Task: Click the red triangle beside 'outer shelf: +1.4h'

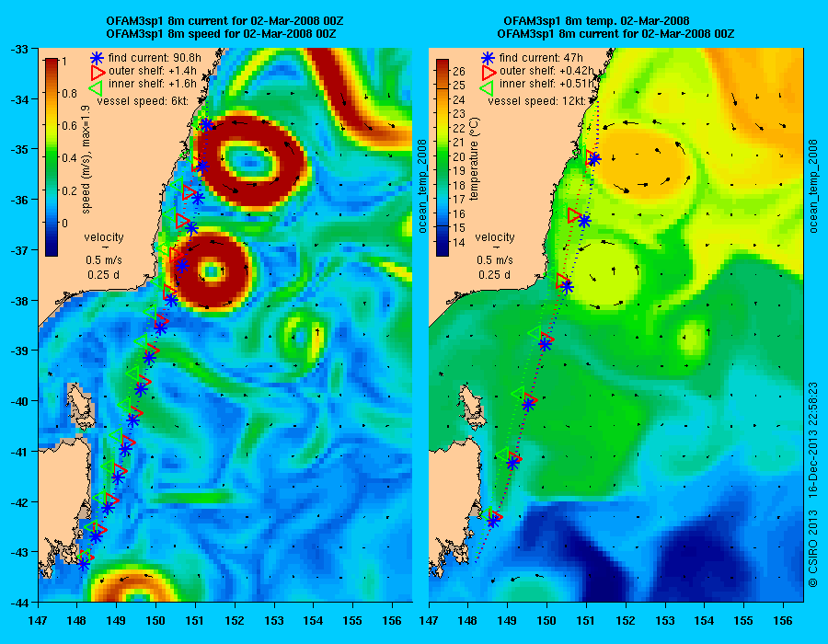Action: 98,71
